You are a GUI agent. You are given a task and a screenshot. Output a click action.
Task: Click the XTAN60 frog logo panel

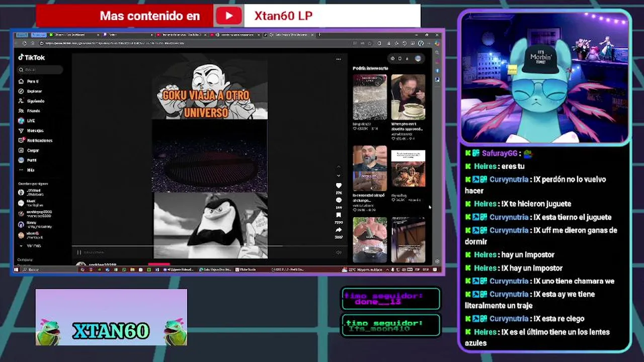(x=111, y=317)
